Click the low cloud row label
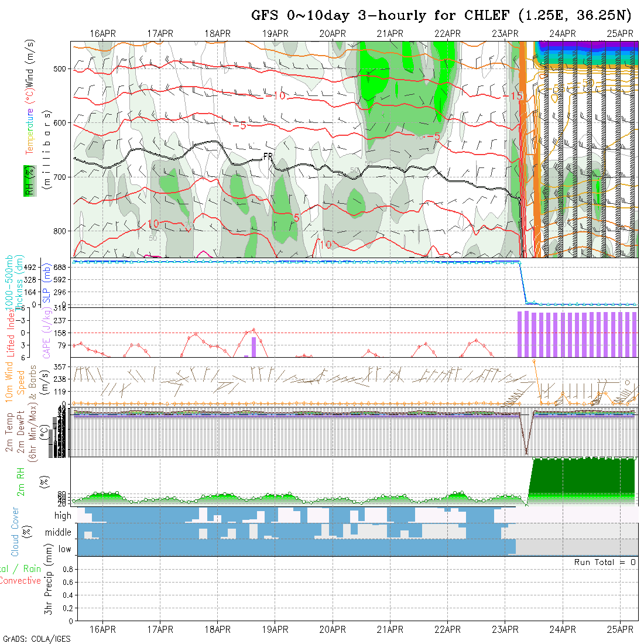The height and width of the screenshot is (644, 644). 65,549
